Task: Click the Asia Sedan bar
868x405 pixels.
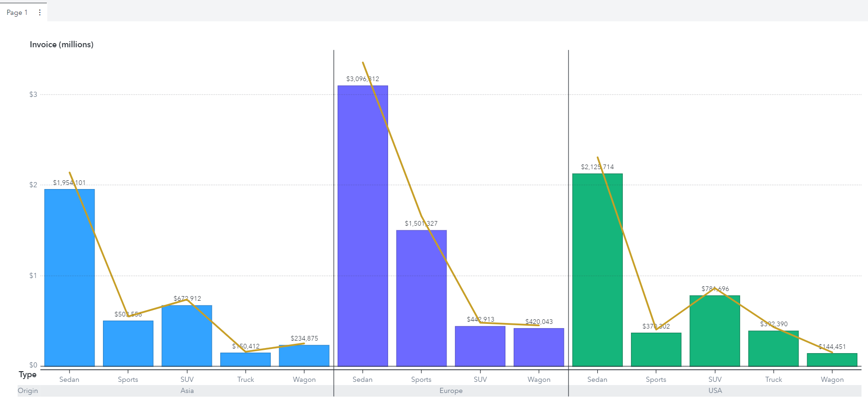Action: pos(70,277)
